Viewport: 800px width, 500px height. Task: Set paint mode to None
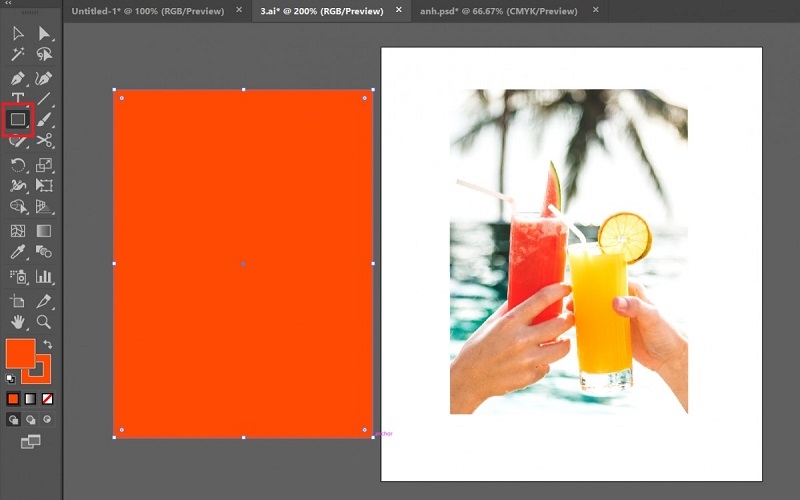[46, 398]
